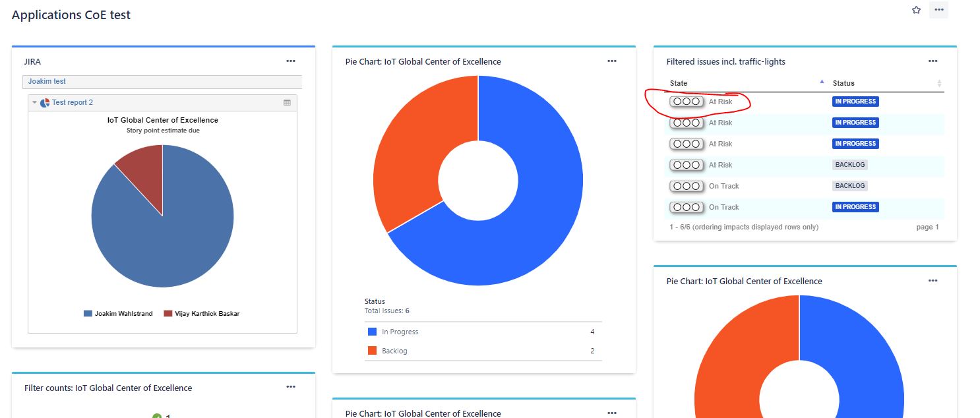Click the In Progress count value 4
The image size is (980, 418).
pyautogui.click(x=592, y=332)
